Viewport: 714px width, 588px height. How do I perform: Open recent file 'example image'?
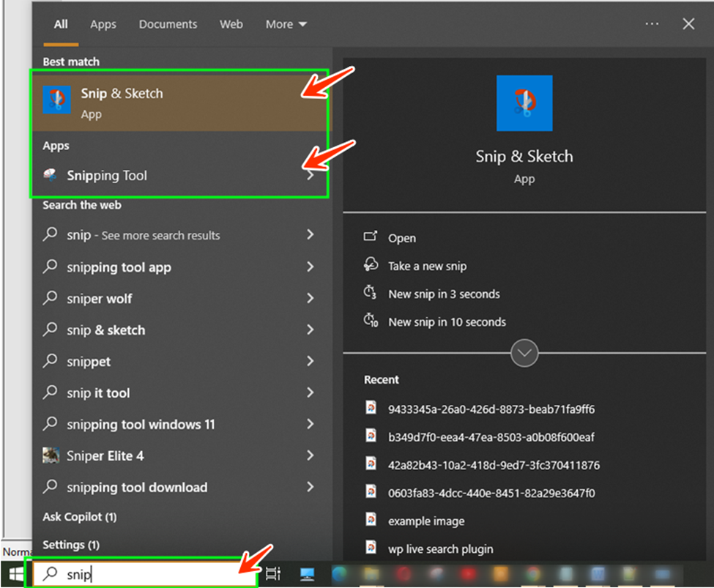[x=426, y=521]
